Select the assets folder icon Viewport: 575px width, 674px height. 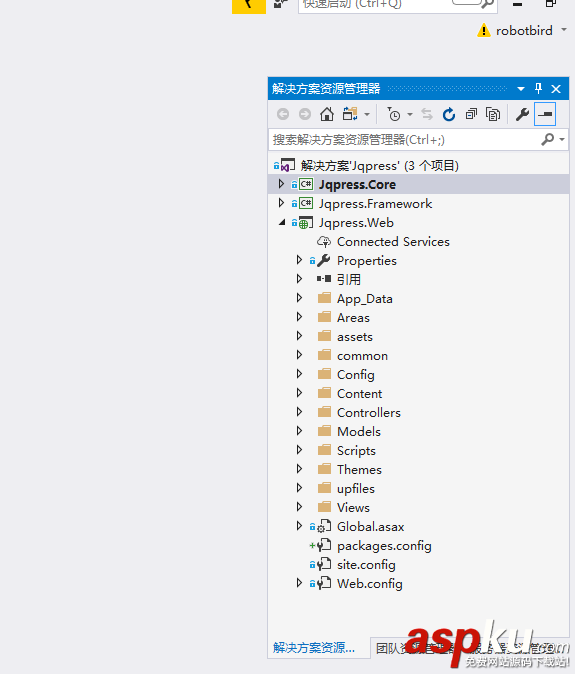324,336
